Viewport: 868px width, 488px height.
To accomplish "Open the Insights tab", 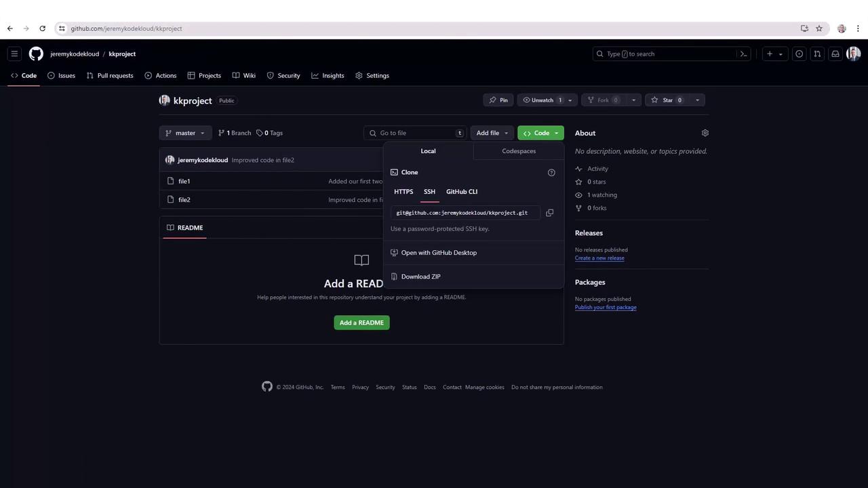I will click(x=328, y=76).
